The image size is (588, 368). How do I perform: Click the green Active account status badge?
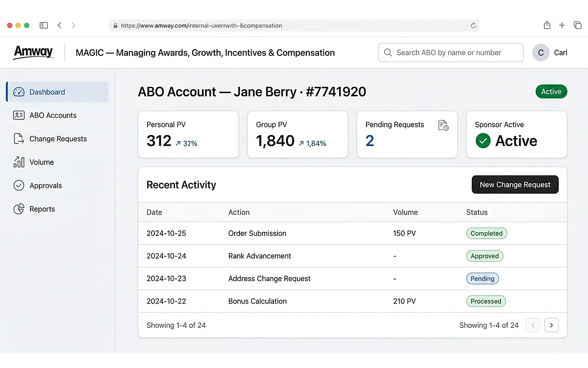click(x=551, y=92)
